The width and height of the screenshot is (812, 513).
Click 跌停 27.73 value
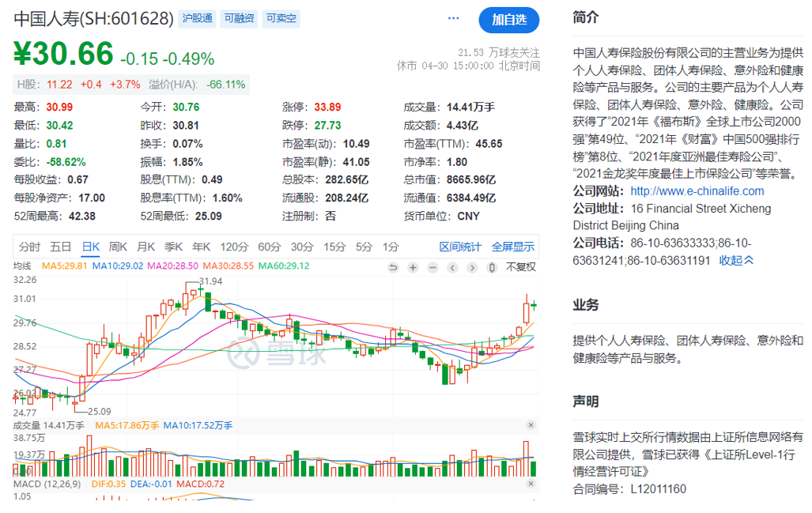point(328,126)
